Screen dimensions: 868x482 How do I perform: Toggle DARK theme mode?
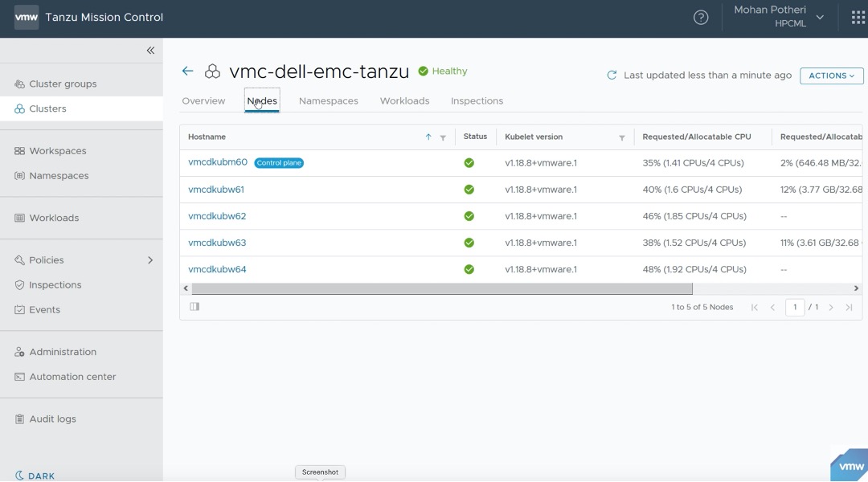click(x=35, y=476)
